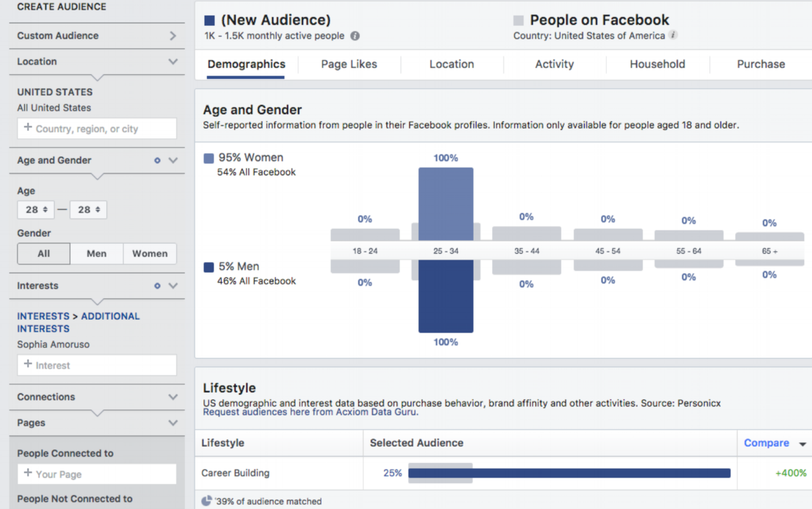Click the plus icon in Your Page field
The width and height of the screenshot is (812, 509).
(28, 473)
